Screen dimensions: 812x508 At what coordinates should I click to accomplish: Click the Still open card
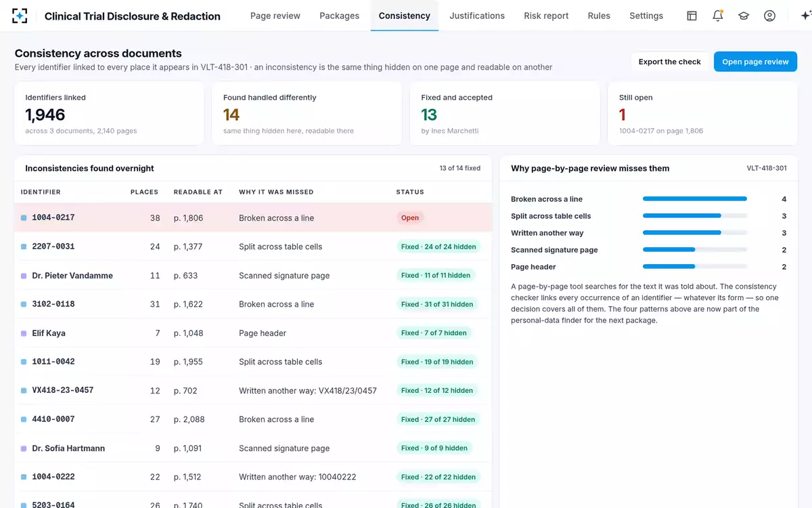click(703, 113)
